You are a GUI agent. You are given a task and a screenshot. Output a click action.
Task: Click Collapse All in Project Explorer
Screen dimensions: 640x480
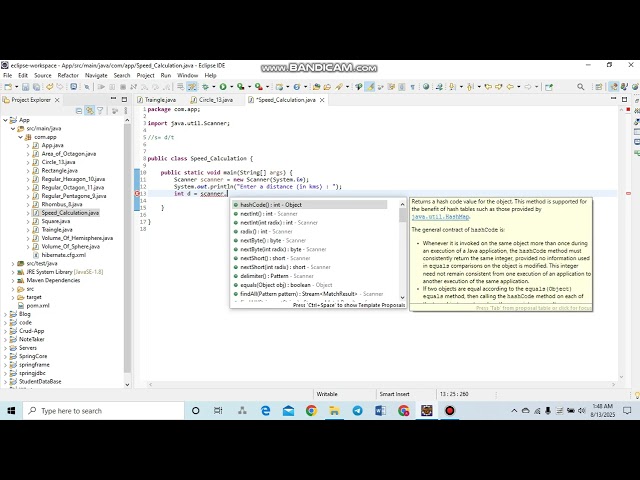(79, 111)
